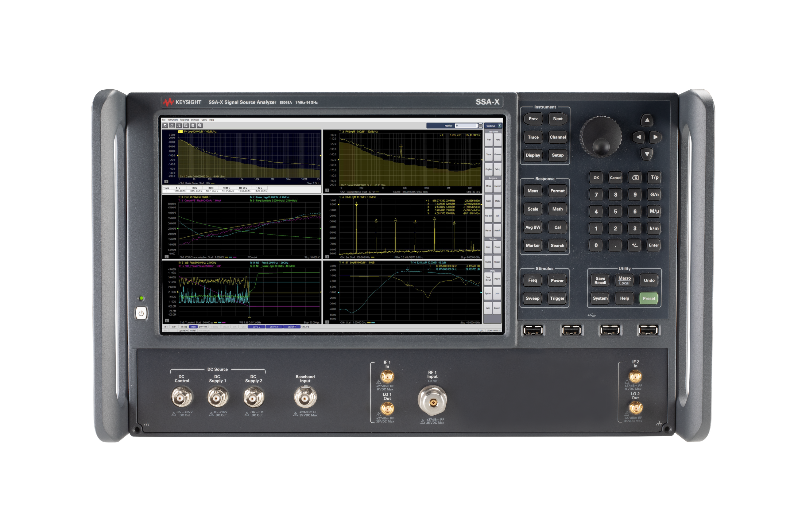Tap the front-panel Meas key

[x=533, y=191]
